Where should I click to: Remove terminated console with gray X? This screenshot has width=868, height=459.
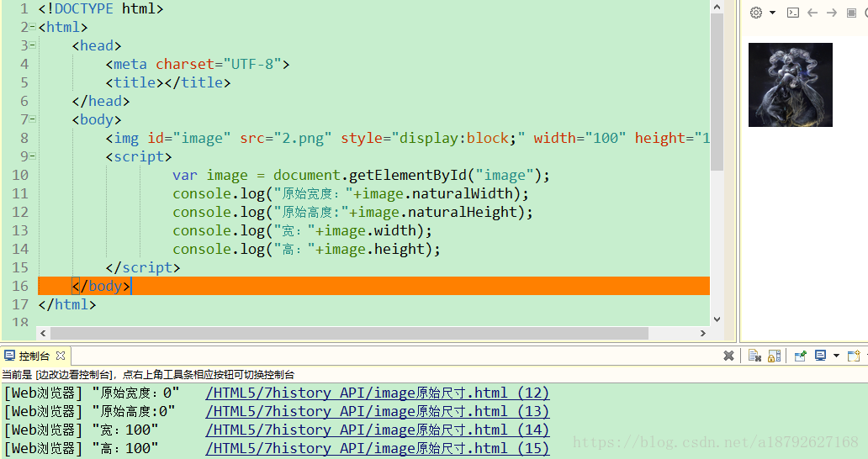728,356
